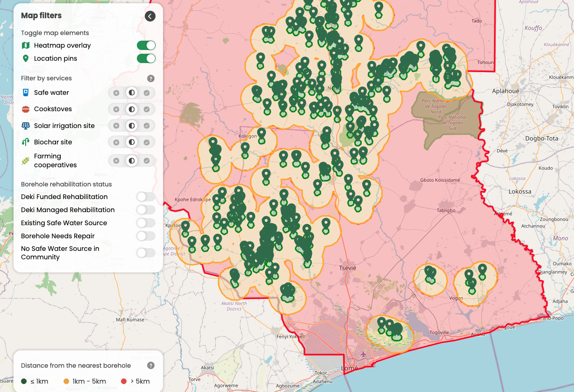Click the red Cookstoves icon

(x=26, y=109)
